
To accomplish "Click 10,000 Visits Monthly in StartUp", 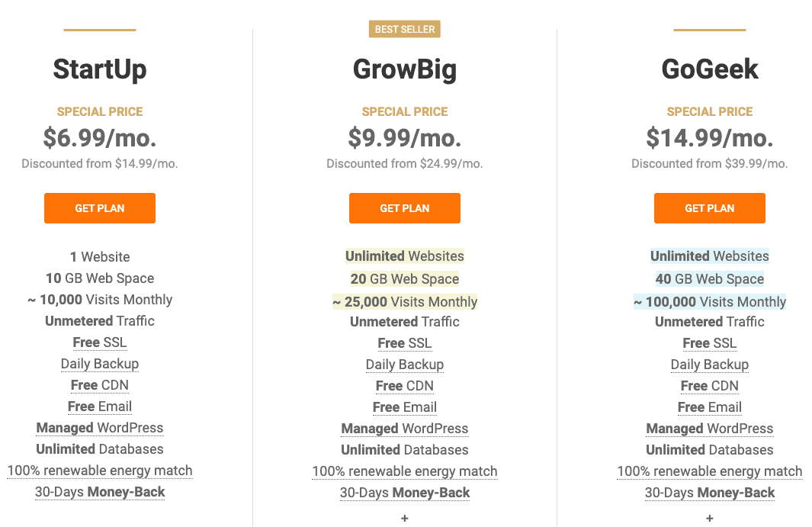I will pos(100,300).
